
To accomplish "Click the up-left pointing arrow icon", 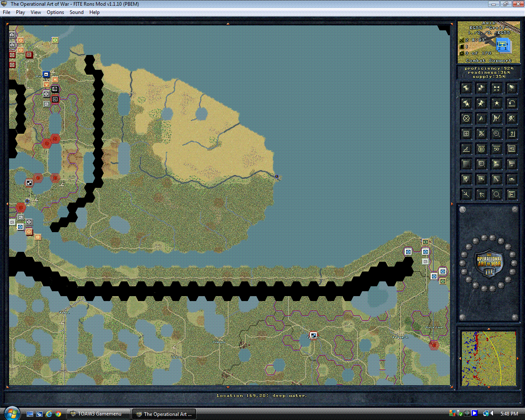I will tap(482, 194).
